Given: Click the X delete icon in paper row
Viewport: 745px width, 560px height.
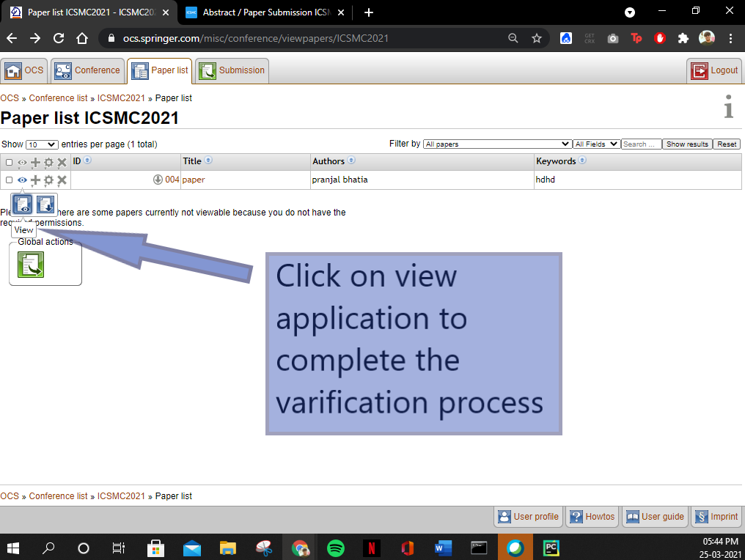Looking at the screenshot, I should 62,180.
